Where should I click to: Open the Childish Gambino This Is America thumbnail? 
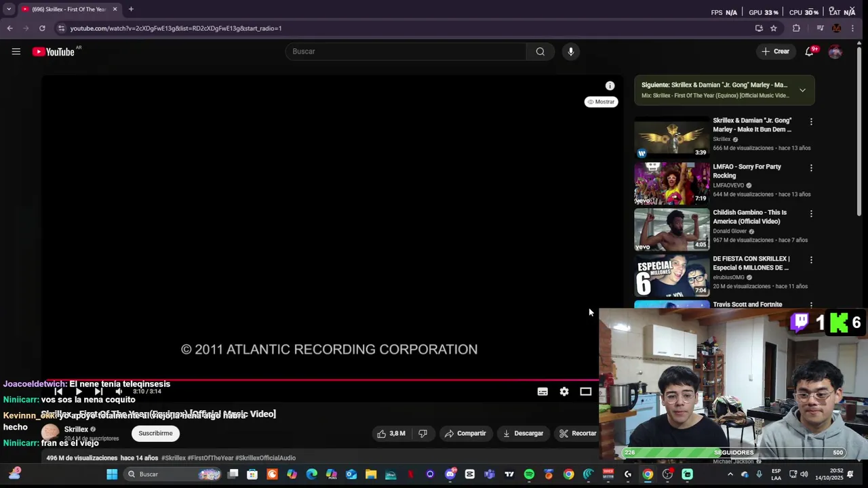pyautogui.click(x=672, y=229)
